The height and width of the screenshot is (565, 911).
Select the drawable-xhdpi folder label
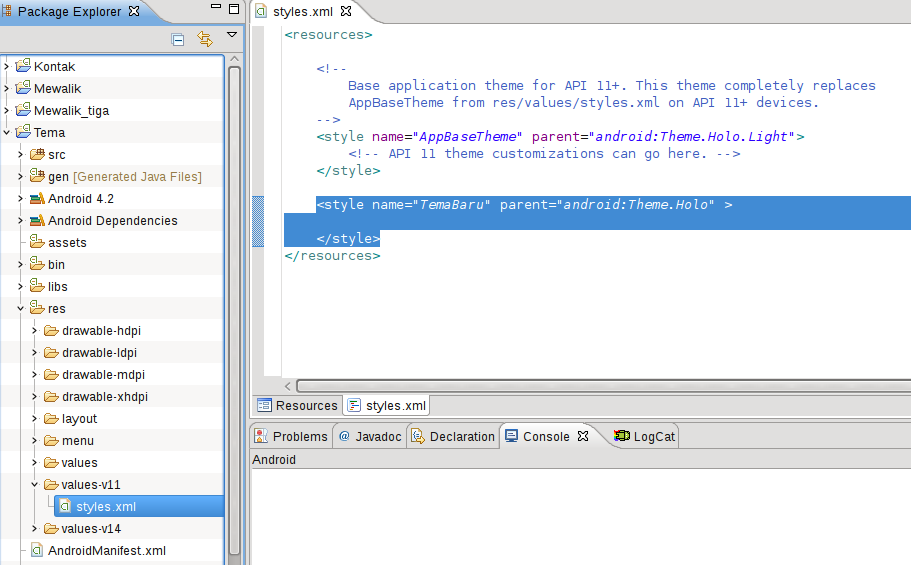click(105, 397)
